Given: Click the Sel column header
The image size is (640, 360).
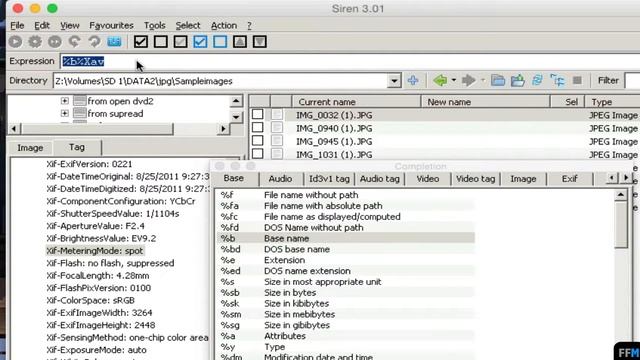Looking at the screenshot, I should (x=568, y=102).
